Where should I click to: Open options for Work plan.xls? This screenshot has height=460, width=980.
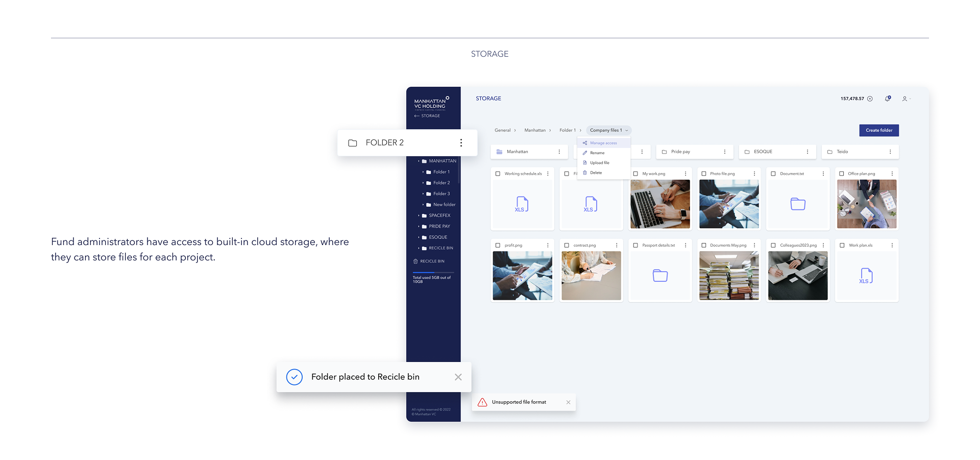[892, 246]
